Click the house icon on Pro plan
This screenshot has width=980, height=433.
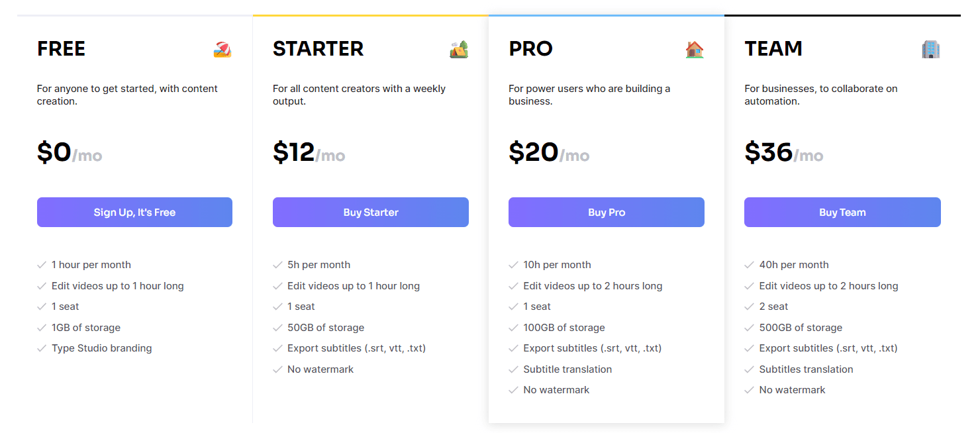[x=695, y=50]
